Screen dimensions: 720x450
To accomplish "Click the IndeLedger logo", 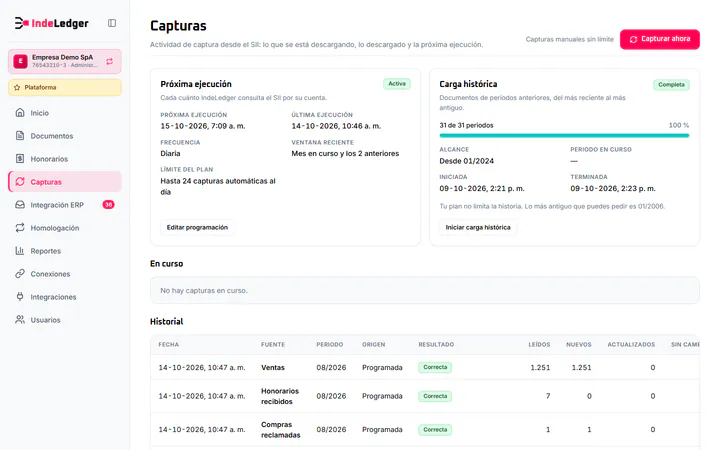I will (51, 23).
